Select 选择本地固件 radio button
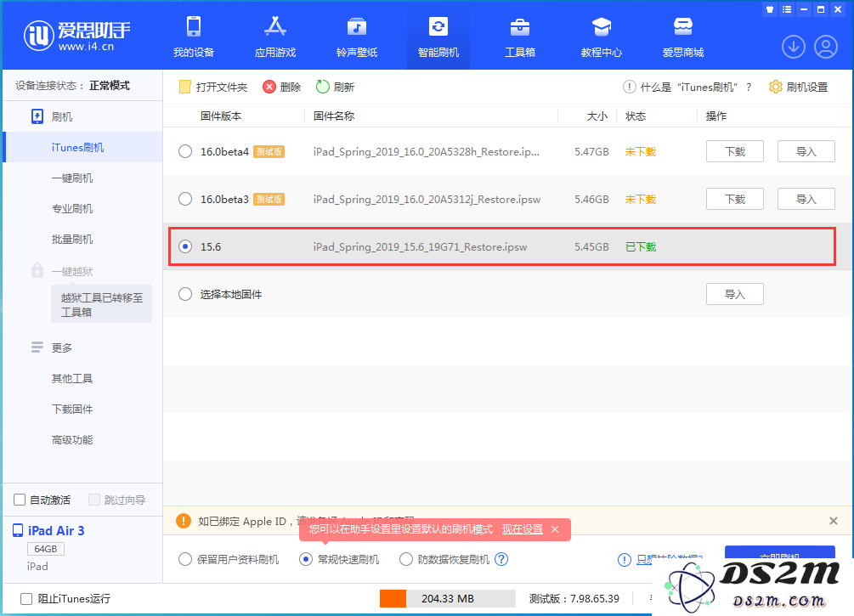 (x=185, y=294)
